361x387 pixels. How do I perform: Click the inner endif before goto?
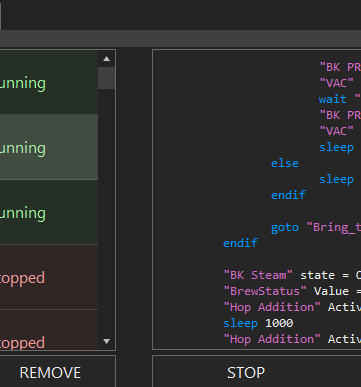(288, 195)
